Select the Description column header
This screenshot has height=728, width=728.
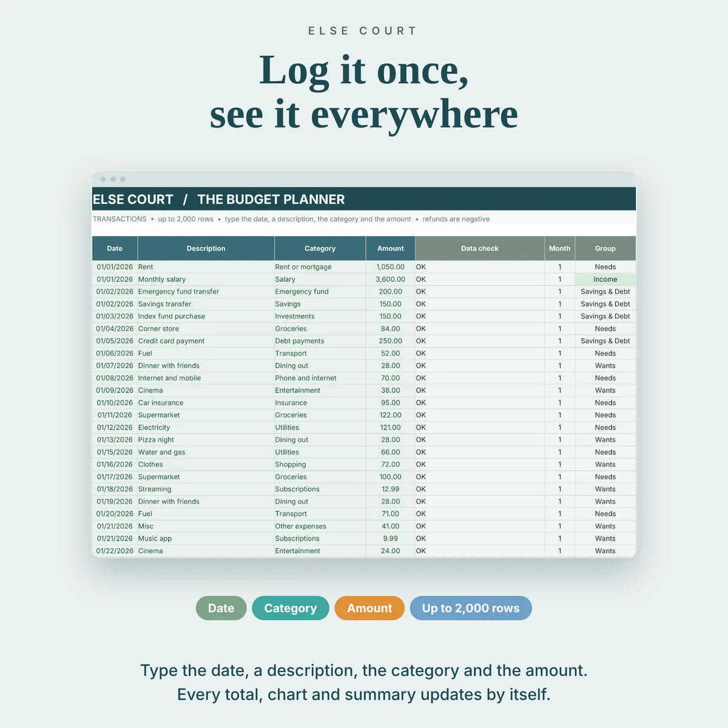coord(206,248)
